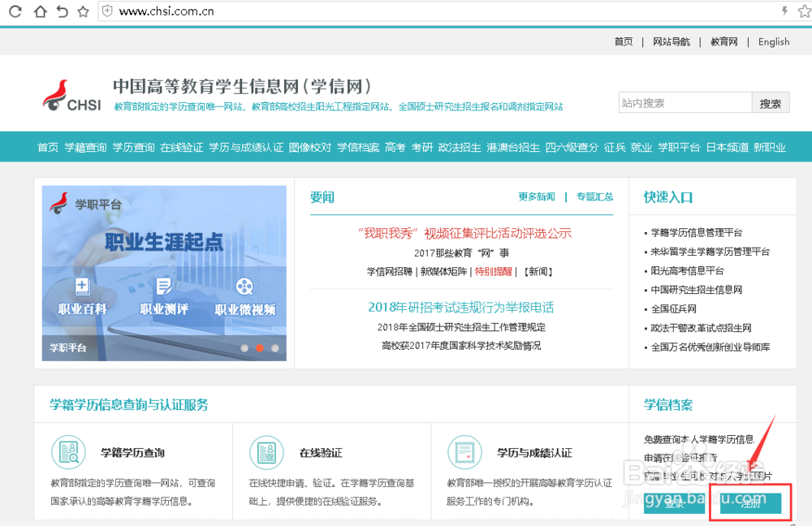
Task: Open 教育网 link
Action: tap(724, 42)
